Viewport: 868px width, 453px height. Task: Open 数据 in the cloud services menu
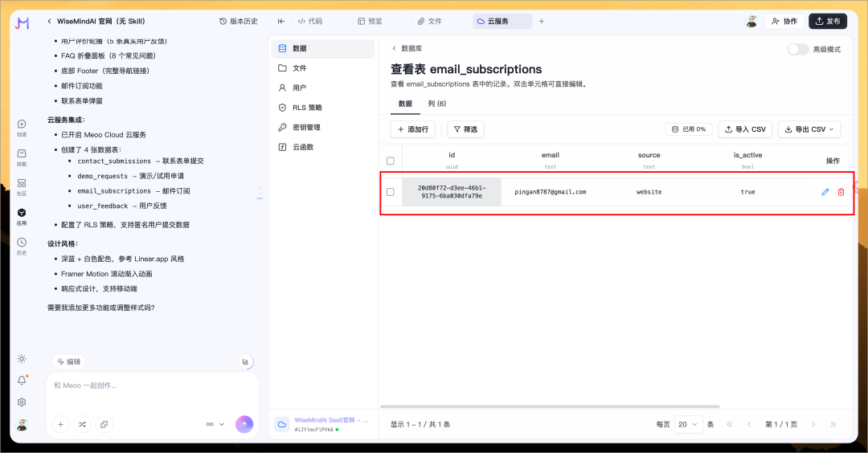[323, 49]
